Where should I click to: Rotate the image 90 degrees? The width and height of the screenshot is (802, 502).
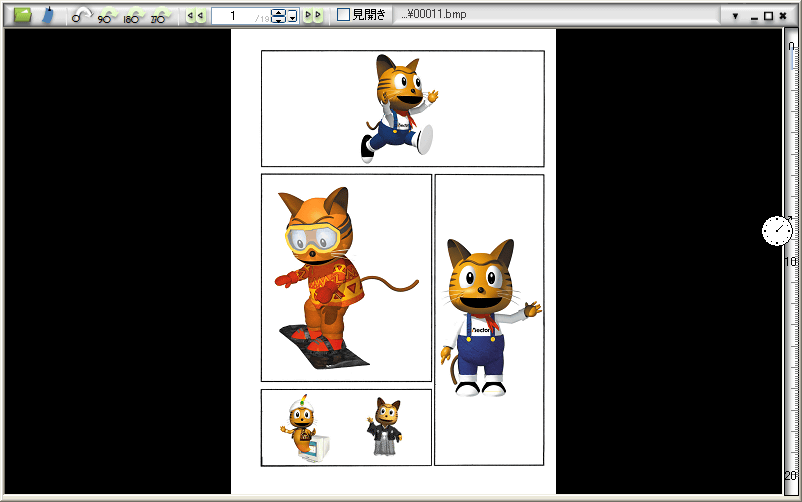pos(108,15)
